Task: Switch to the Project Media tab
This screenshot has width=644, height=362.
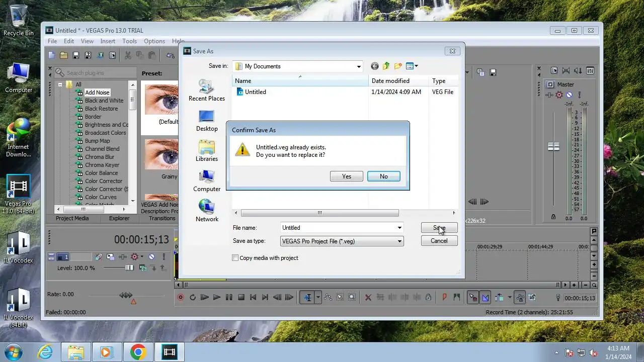Action: pyautogui.click(x=72, y=218)
